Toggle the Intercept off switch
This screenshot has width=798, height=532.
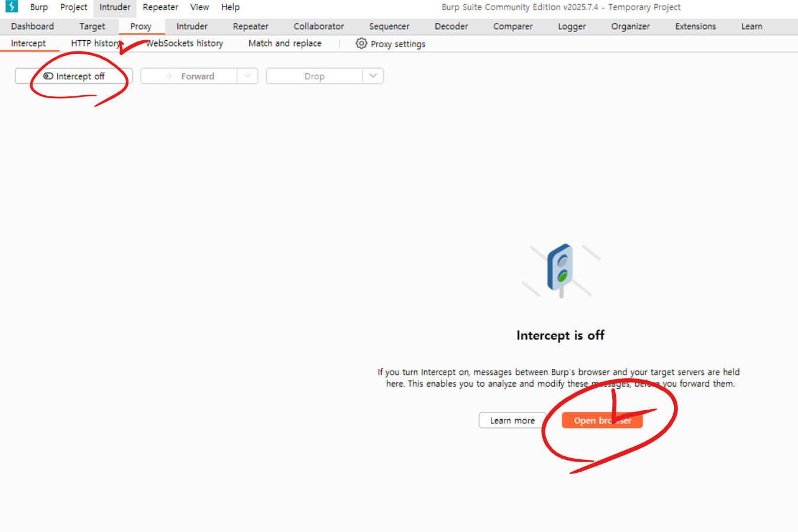pos(74,76)
